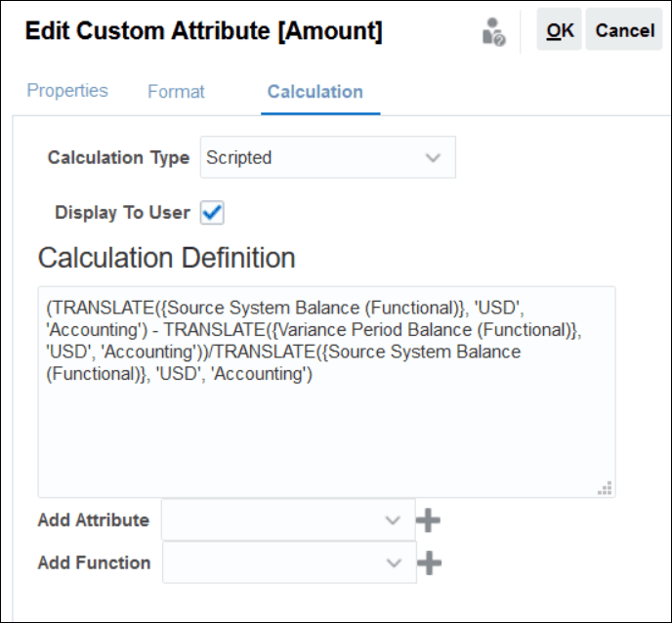Click the Display To User label

click(x=122, y=213)
